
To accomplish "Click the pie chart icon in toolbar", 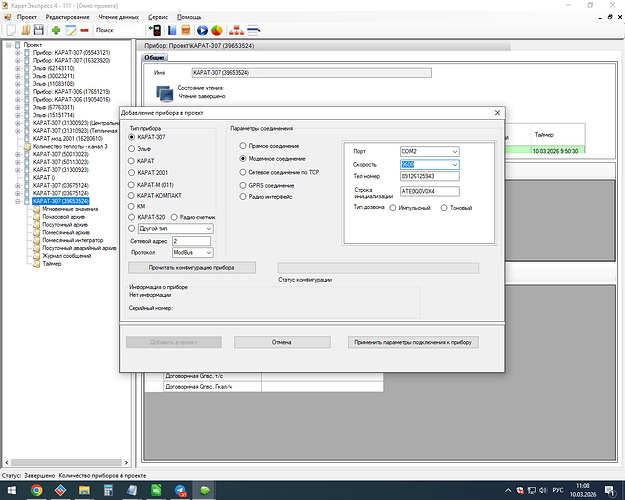I will [215, 31].
